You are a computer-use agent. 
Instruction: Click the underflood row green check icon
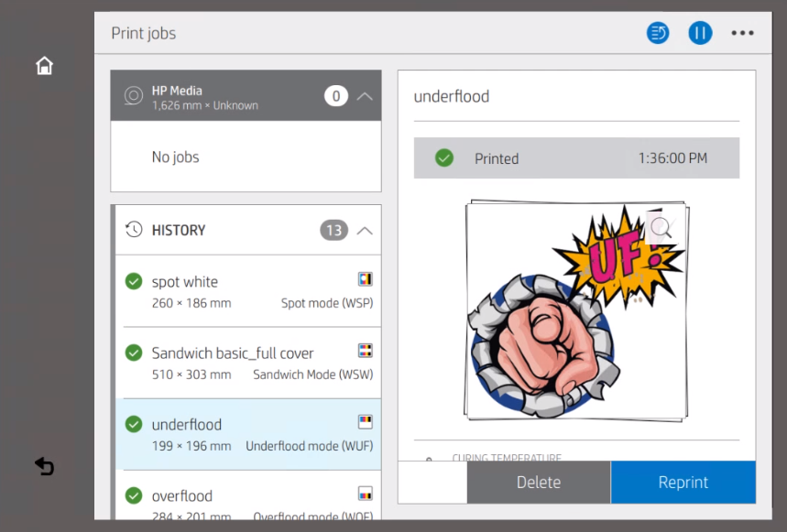tap(134, 424)
